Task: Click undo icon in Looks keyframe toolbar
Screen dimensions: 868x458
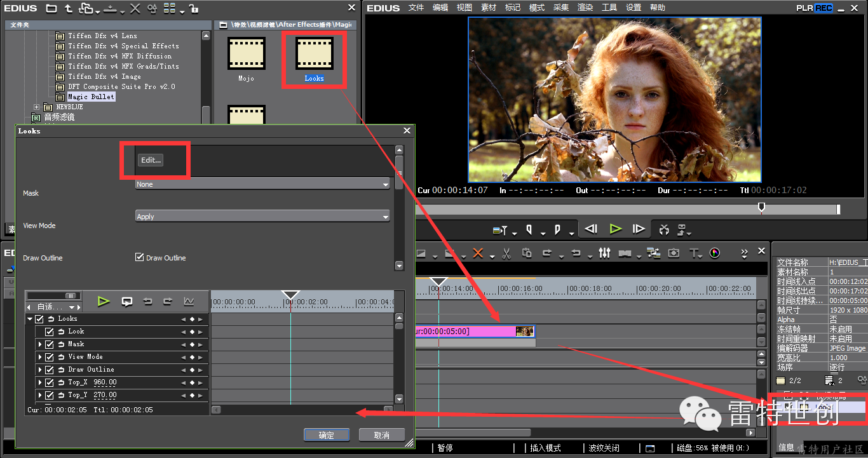Action: pyautogui.click(x=147, y=301)
